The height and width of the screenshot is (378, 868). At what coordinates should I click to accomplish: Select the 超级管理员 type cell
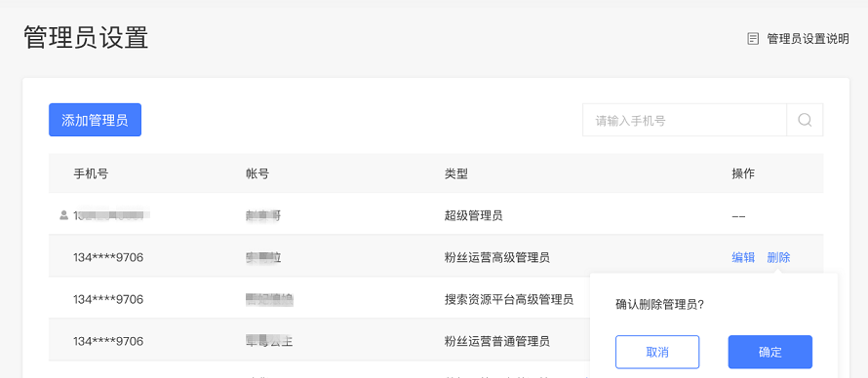click(473, 215)
